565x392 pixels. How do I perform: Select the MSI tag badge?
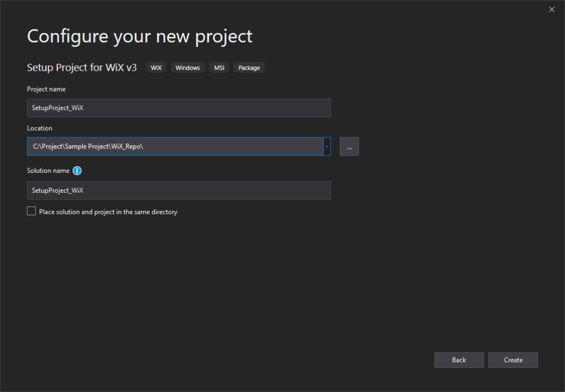pyautogui.click(x=219, y=68)
